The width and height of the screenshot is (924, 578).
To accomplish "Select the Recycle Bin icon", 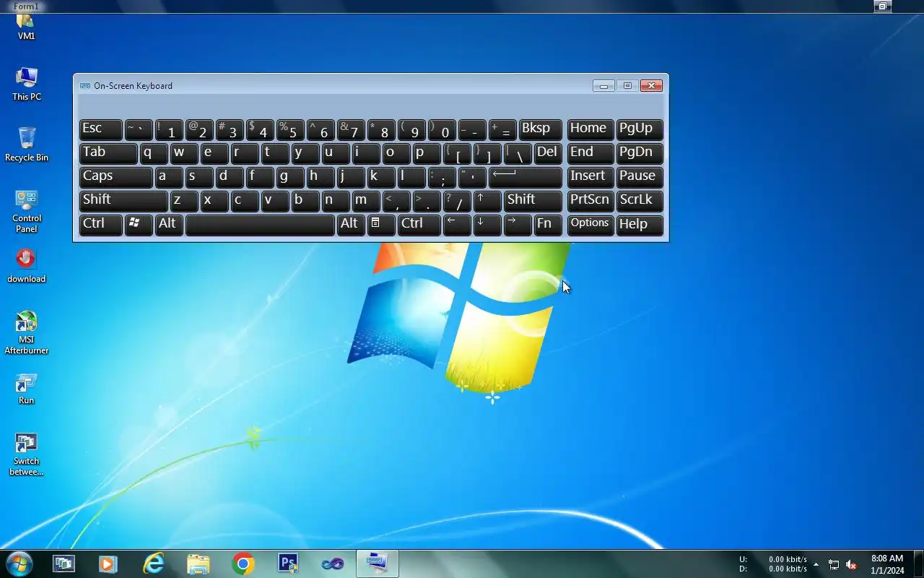I will click(x=26, y=144).
